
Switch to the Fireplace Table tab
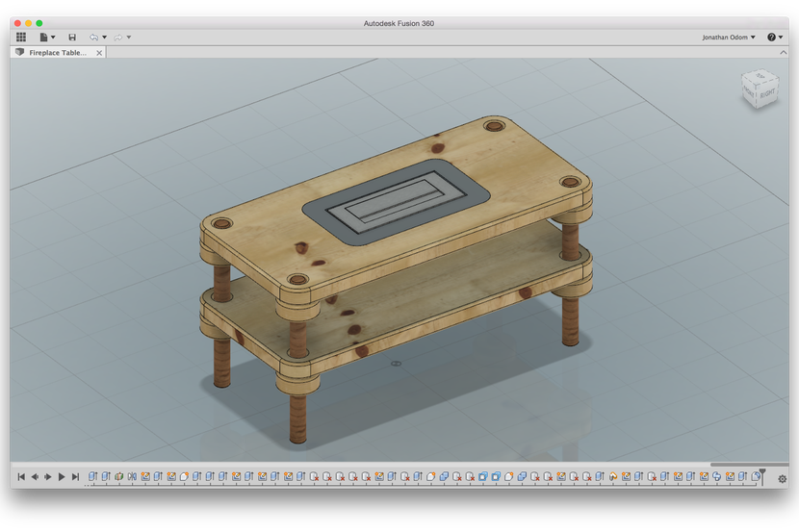(57, 53)
